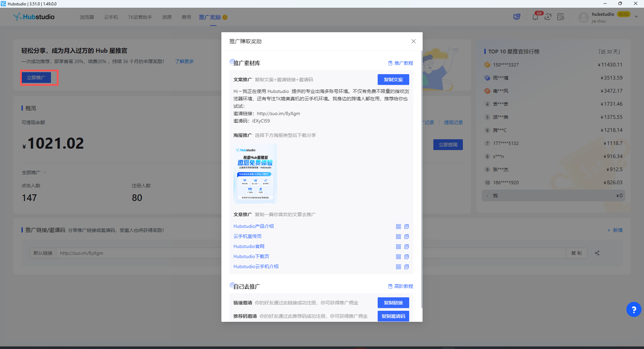Click the 复制 button beside default link
This screenshot has height=349, width=644.
point(577,253)
